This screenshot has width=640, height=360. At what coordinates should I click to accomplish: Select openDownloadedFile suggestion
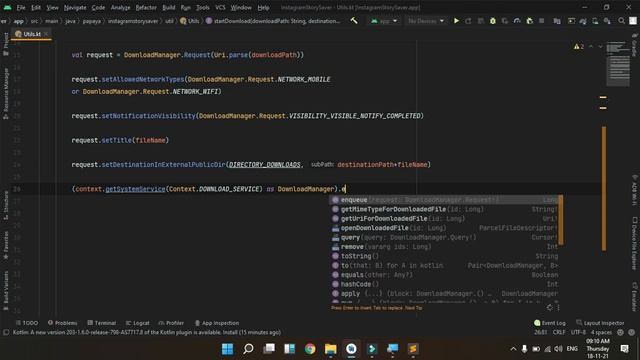click(444, 228)
